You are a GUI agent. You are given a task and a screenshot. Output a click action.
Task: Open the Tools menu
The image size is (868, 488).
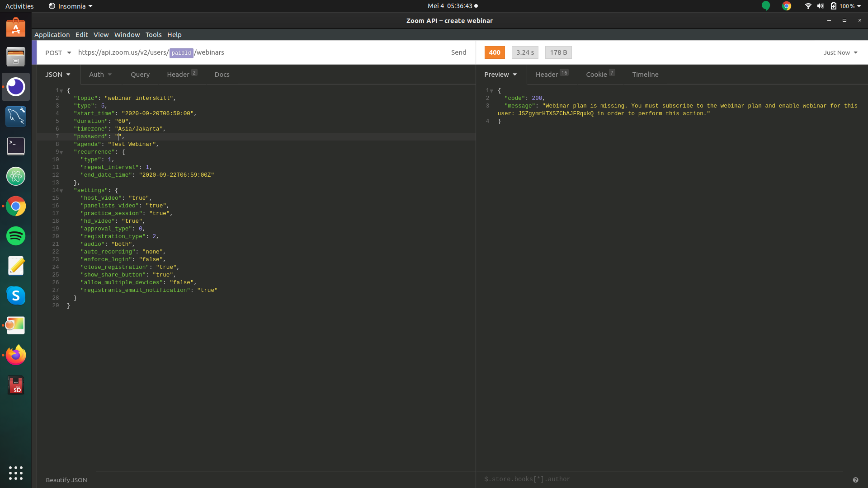(x=153, y=35)
